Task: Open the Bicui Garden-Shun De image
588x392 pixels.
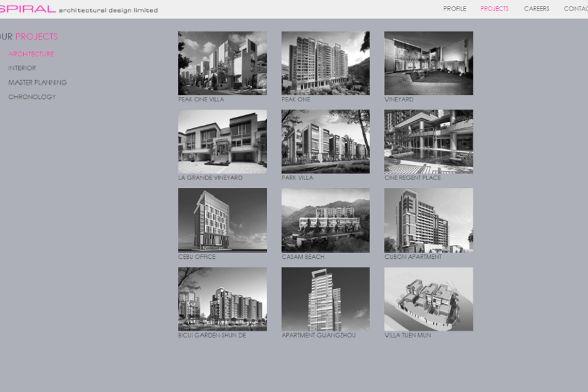Action: click(x=222, y=299)
